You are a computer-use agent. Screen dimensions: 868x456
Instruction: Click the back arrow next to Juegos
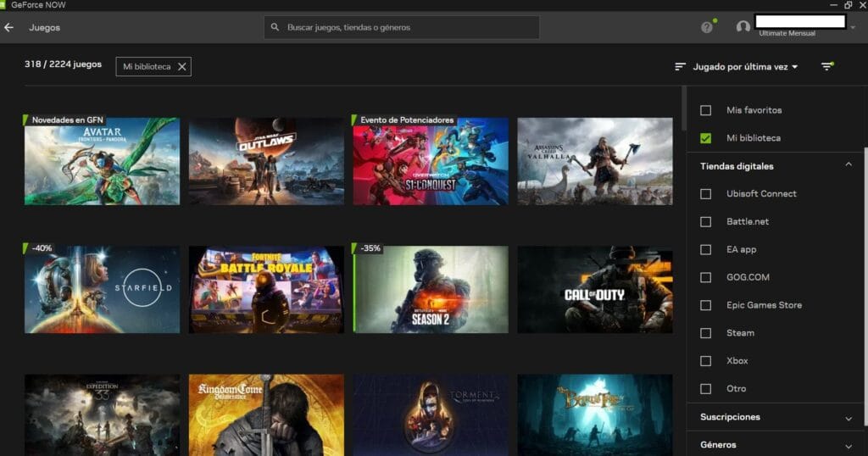point(9,27)
